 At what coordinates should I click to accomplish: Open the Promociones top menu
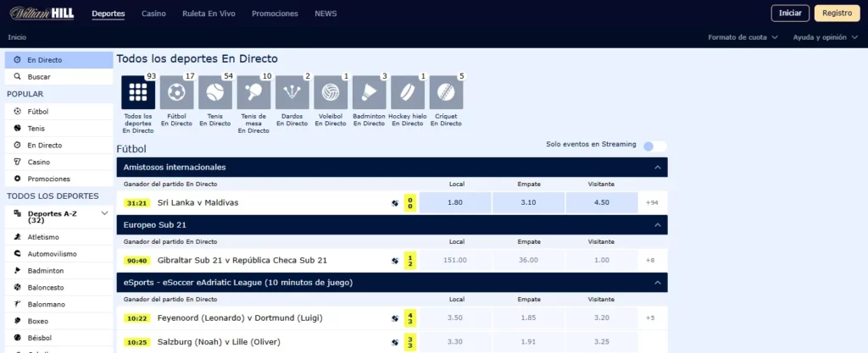[275, 14]
